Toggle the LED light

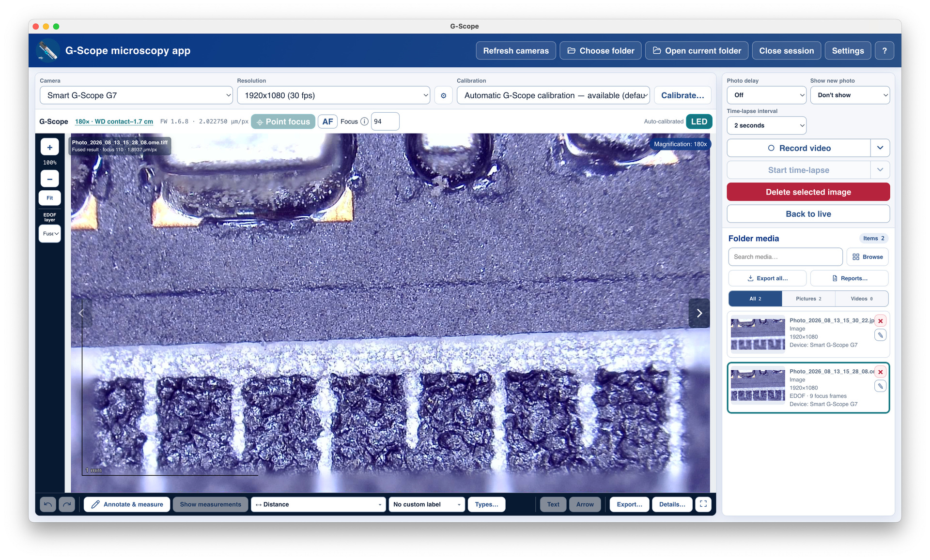point(699,121)
